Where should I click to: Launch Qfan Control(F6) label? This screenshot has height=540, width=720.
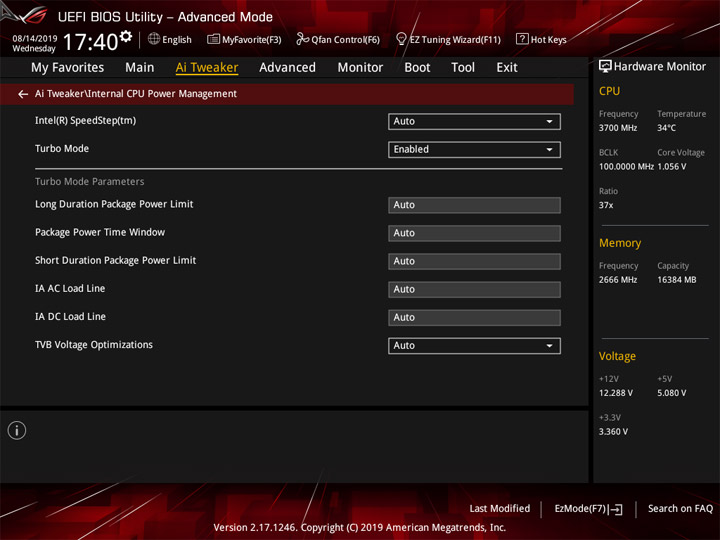tap(345, 40)
